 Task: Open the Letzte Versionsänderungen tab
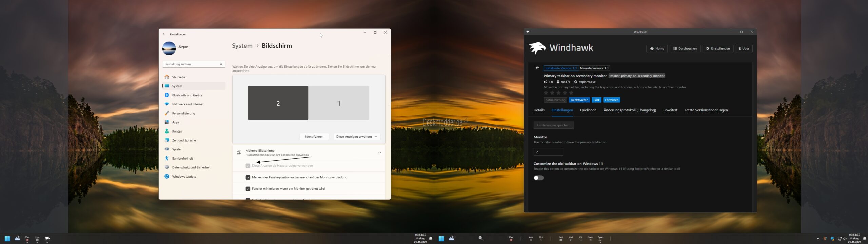pyautogui.click(x=706, y=110)
